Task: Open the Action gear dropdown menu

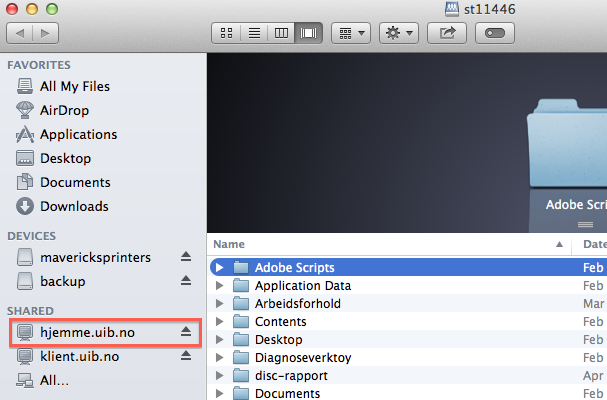Action: (x=399, y=33)
